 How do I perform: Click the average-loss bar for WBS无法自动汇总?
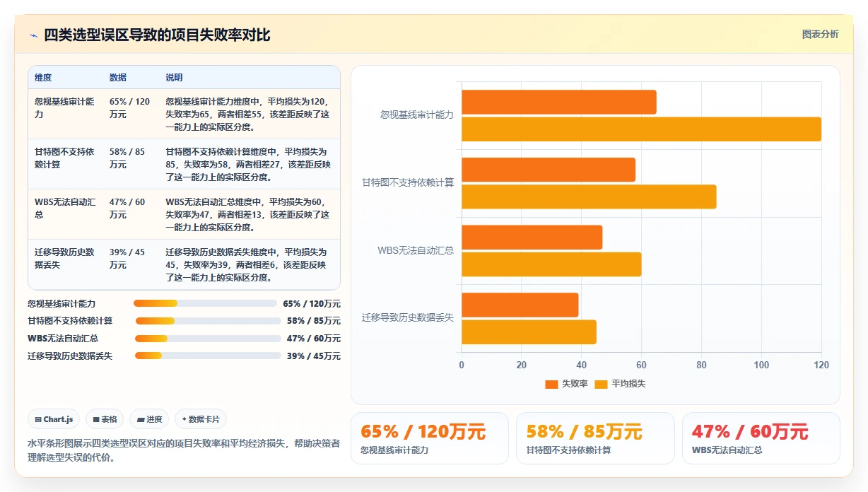tap(551, 264)
